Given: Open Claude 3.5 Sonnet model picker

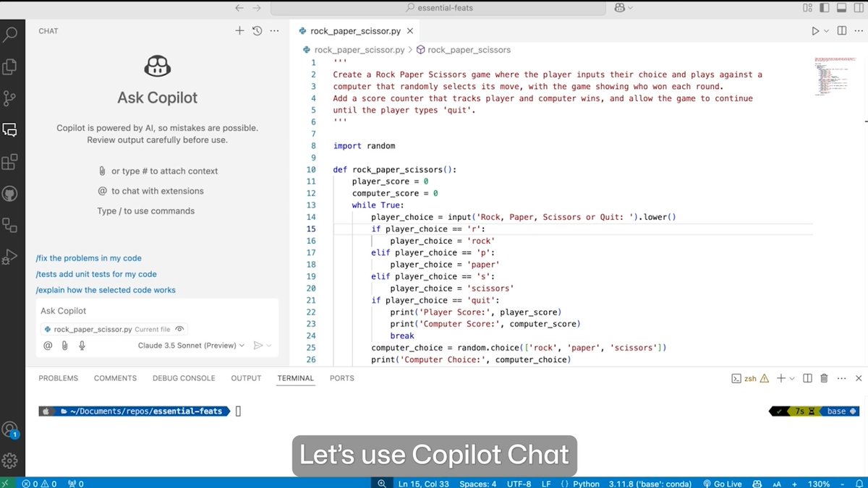Looking at the screenshot, I should (191, 346).
